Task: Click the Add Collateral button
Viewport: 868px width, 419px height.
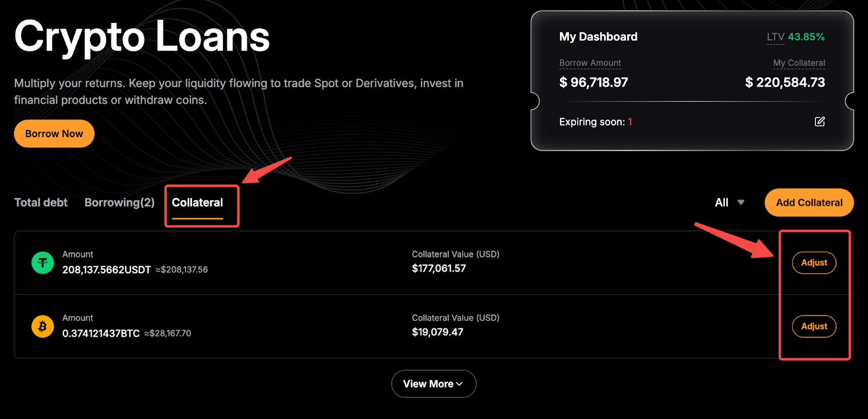Action: (x=809, y=203)
